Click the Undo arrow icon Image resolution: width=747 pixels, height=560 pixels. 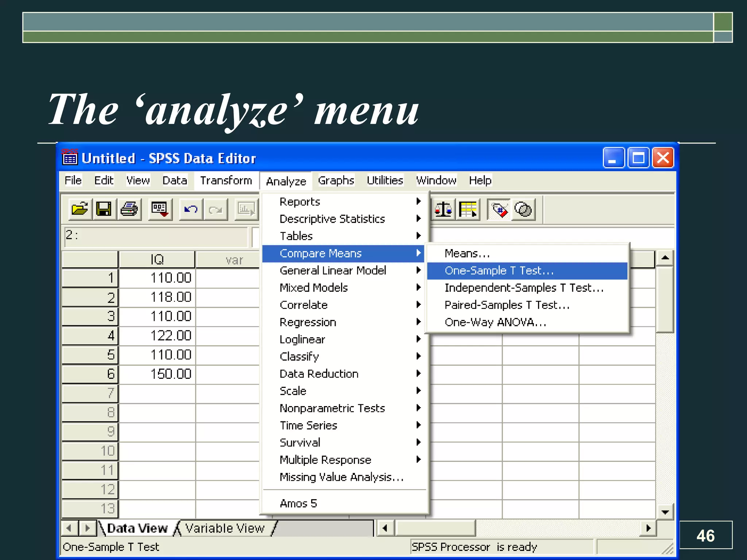[x=191, y=209]
